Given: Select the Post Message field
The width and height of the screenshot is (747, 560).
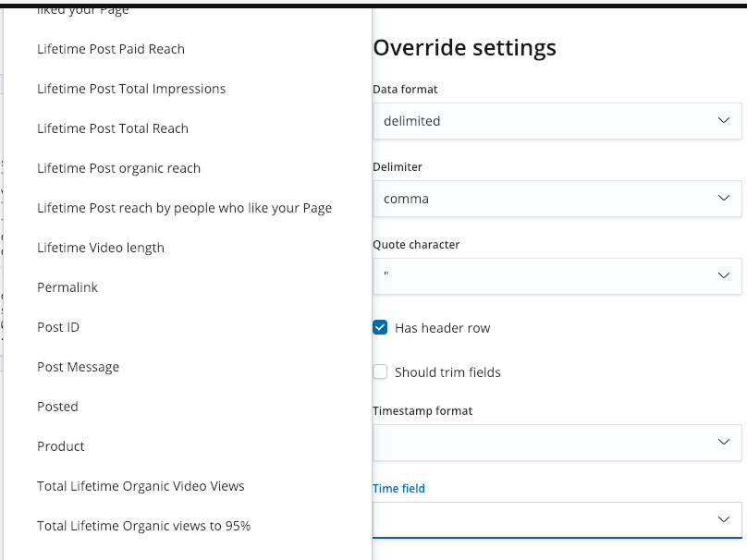Looking at the screenshot, I should coord(78,367).
